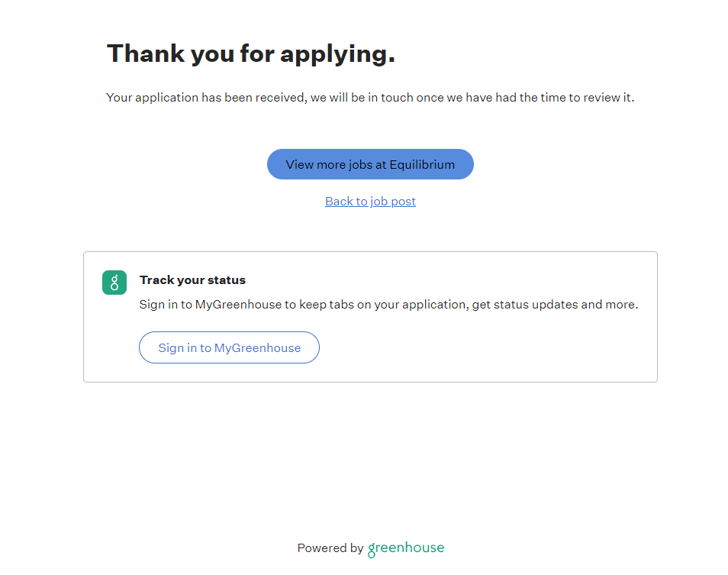
Task: Click the words 'job post' in the link
Action: [x=393, y=202]
